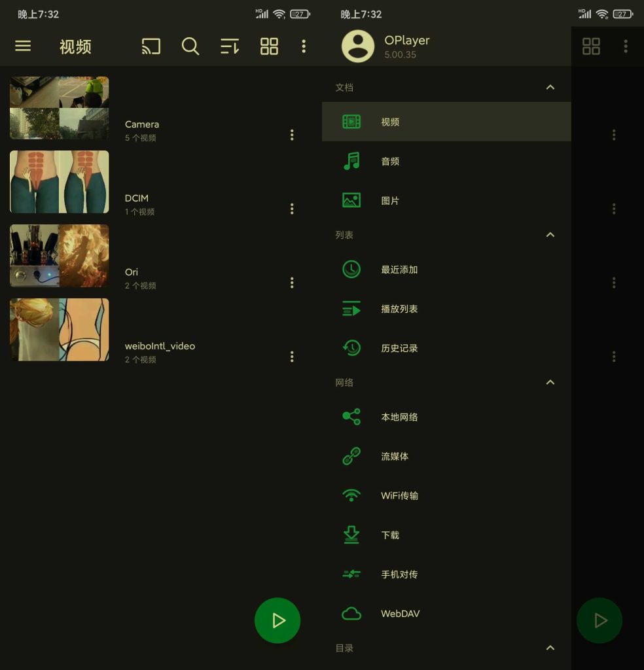Tap the WiFi传输 icon

[x=351, y=495]
